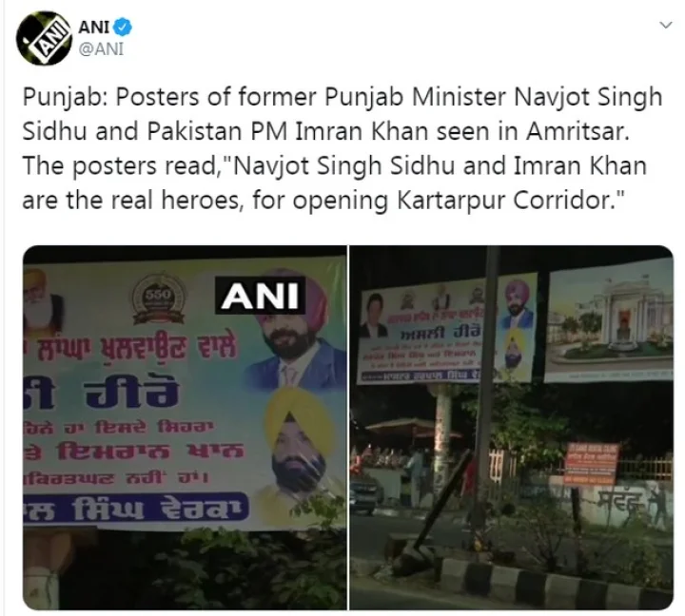Click the white building billboard in right photo
This screenshot has width=685, height=616.
coord(609,318)
